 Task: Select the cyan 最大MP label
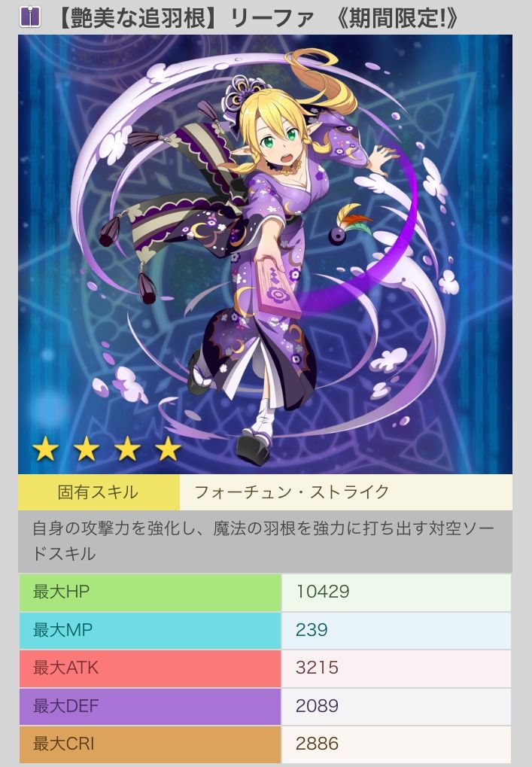[150, 631]
